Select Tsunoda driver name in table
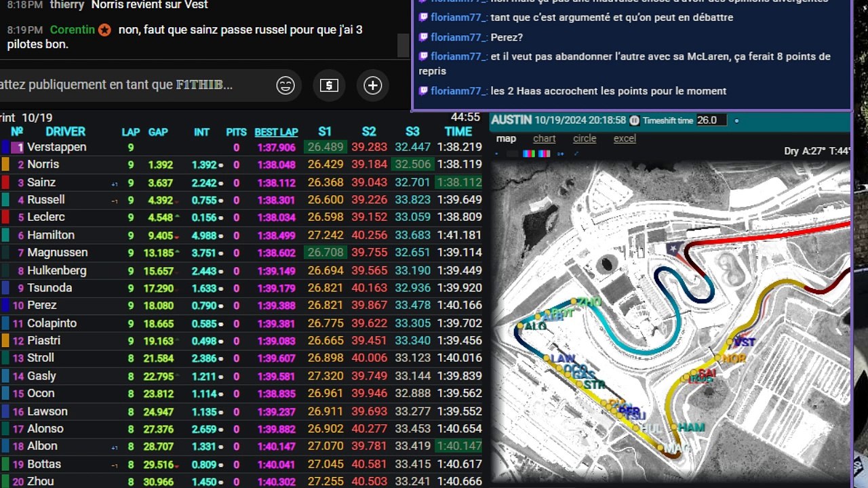The width and height of the screenshot is (868, 488). click(50, 288)
